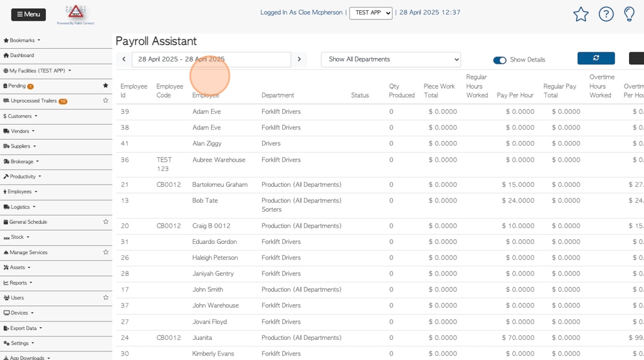Open Unprocessed Trailers in sidebar
Image resolution: width=644 pixels, height=360 pixels.
(30, 101)
